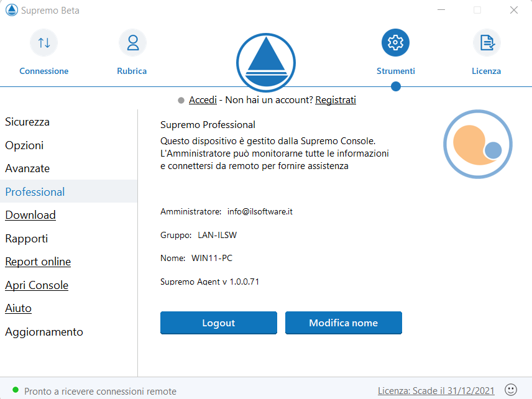Open the Opzioni settings section
This screenshot has height=399, width=532.
(x=24, y=145)
